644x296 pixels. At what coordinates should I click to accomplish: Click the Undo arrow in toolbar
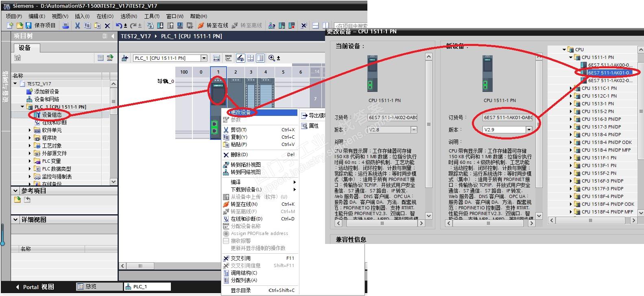[119, 26]
